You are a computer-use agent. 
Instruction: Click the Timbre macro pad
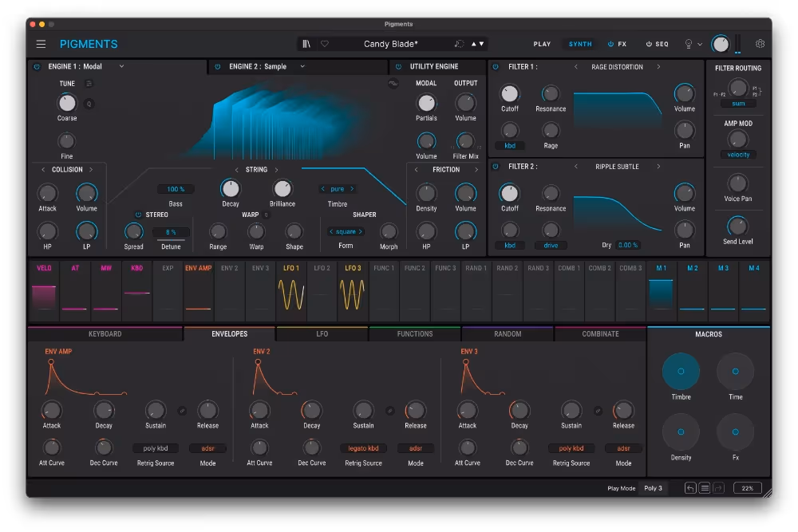pyautogui.click(x=681, y=371)
